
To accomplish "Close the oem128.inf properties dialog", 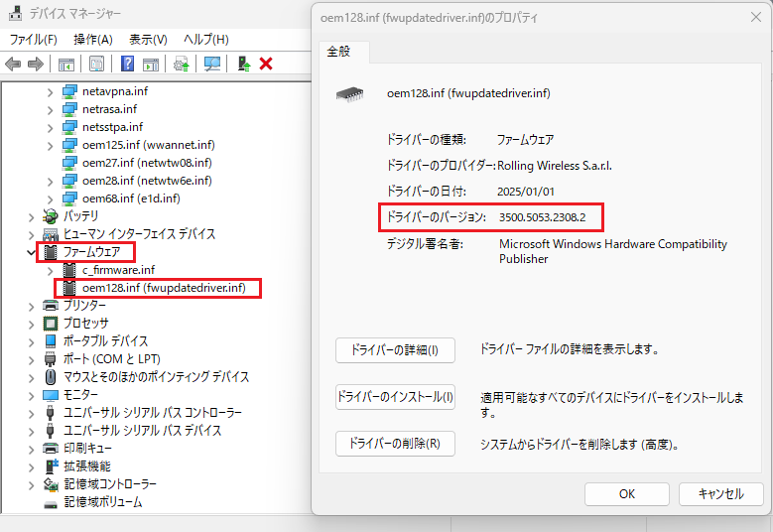I will point(756,17).
